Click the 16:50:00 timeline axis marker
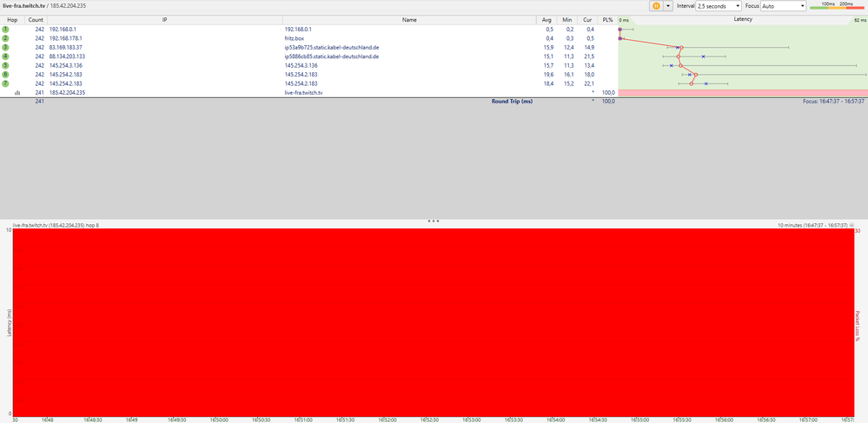The height and width of the screenshot is (423, 868). coord(218,420)
